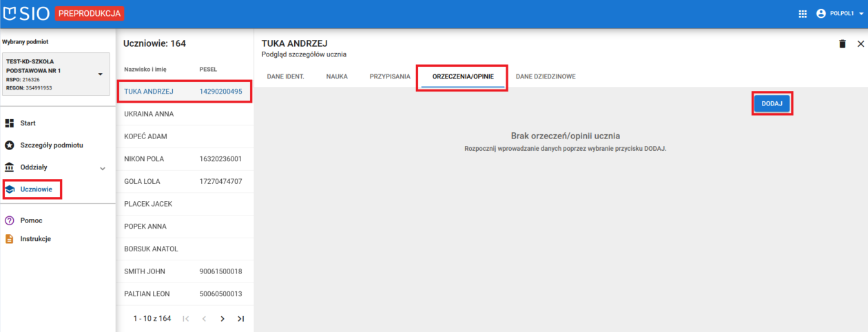The height and width of the screenshot is (332, 868).
Task: Open Pomoc help section
Action: [31, 220]
